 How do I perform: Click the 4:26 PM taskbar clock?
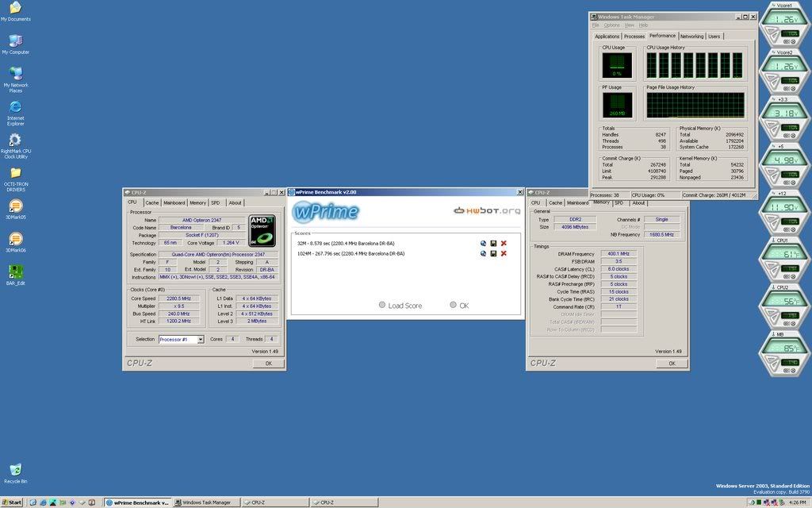[x=797, y=502]
